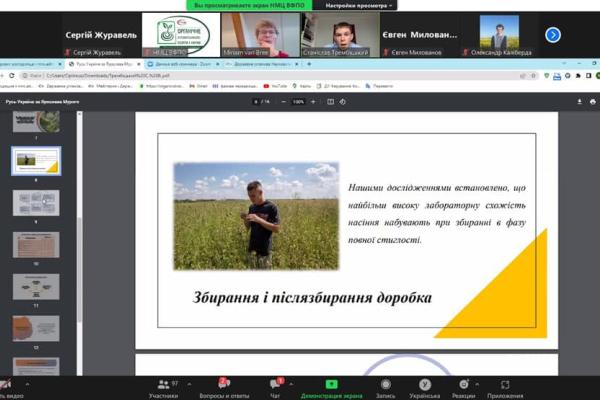This screenshot has height=400, width=600.
Task: Click the green Демонстрация экрана share button
Action: 331,388
